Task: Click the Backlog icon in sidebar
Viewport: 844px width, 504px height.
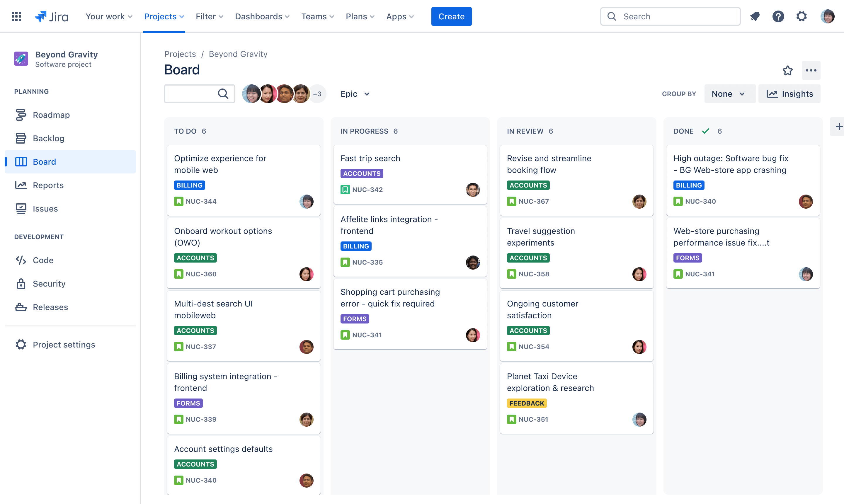Action: (x=21, y=138)
